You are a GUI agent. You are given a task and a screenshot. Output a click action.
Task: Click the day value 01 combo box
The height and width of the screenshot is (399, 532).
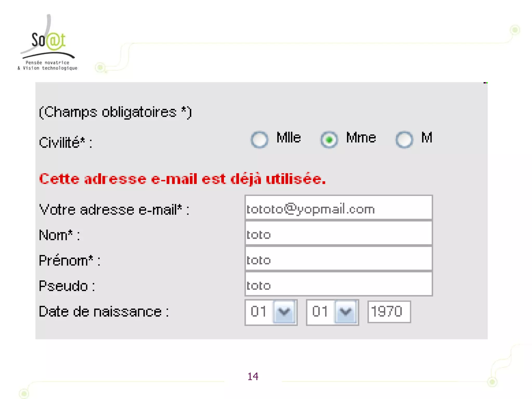[x=259, y=311]
